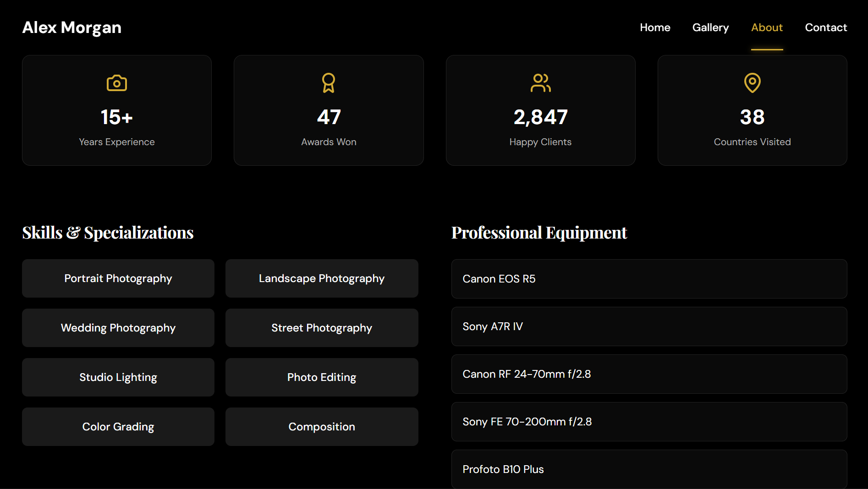The width and height of the screenshot is (868, 489).
Task: Click the Studio Lighting skill
Action: pos(118,377)
